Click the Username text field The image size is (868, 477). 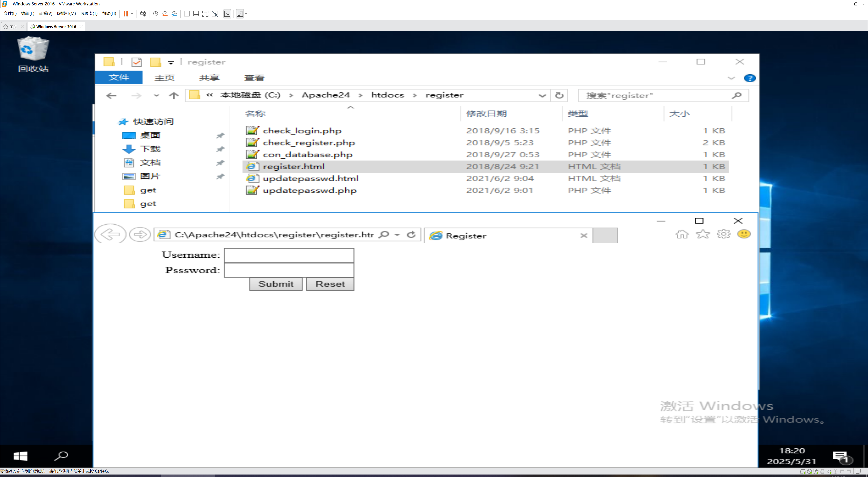pyautogui.click(x=289, y=255)
